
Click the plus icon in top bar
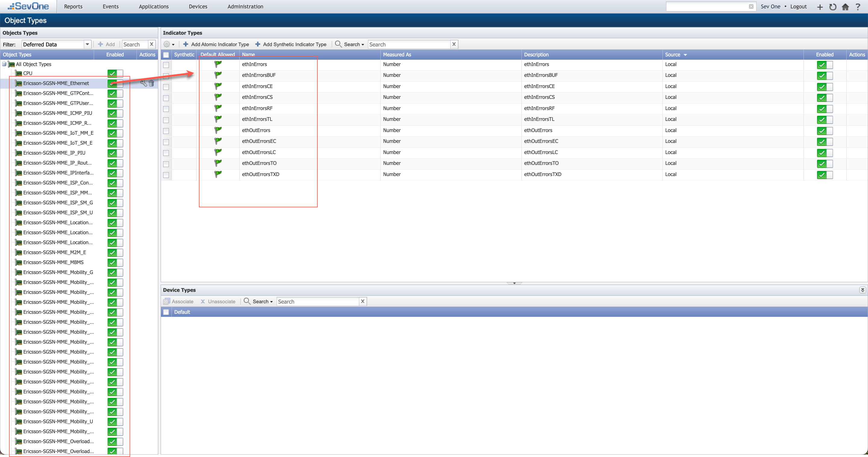[x=820, y=7]
